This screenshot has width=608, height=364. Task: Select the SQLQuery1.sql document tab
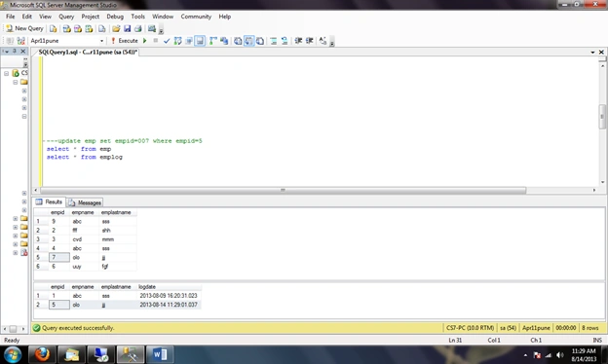coord(88,52)
